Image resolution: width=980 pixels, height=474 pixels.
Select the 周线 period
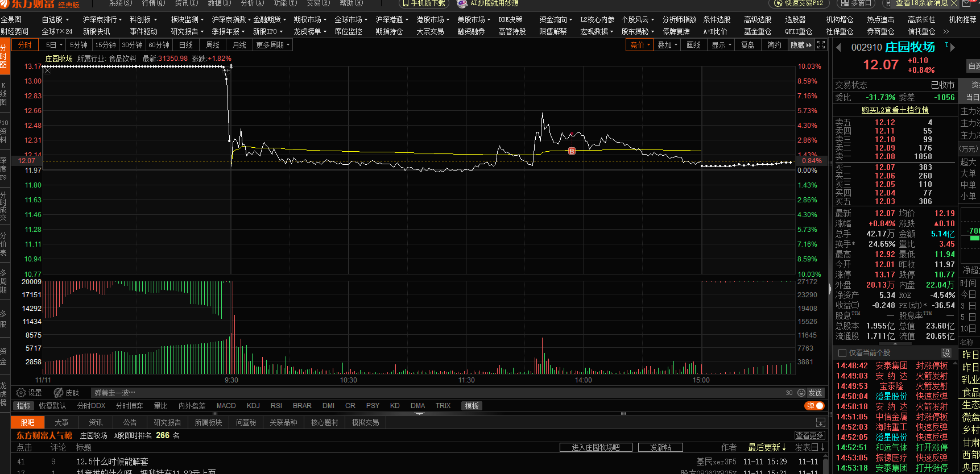click(213, 45)
